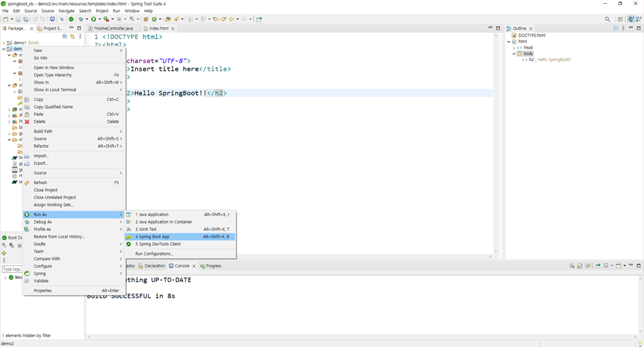Image resolution: width=644 pixels, height=347 pixels.
Task: Choose Delete in context menu
Action: (74, 122)
